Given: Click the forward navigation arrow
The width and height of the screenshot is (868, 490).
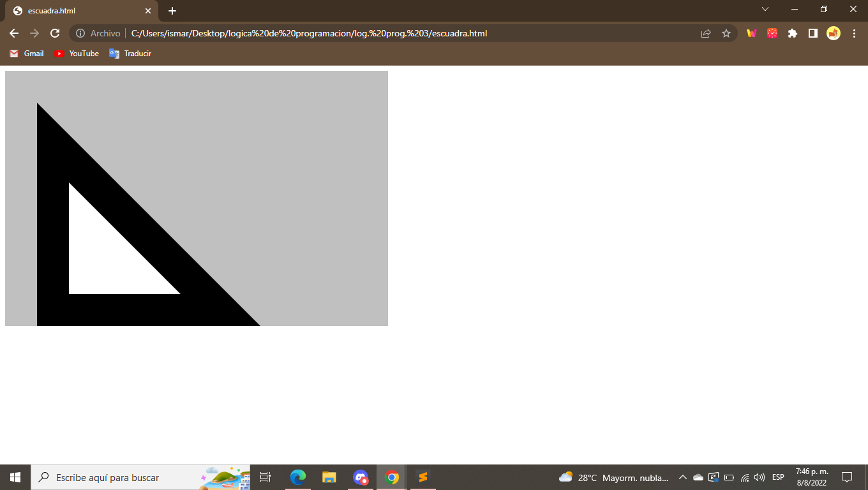Looking at the screenshot, I should [34, 33].
